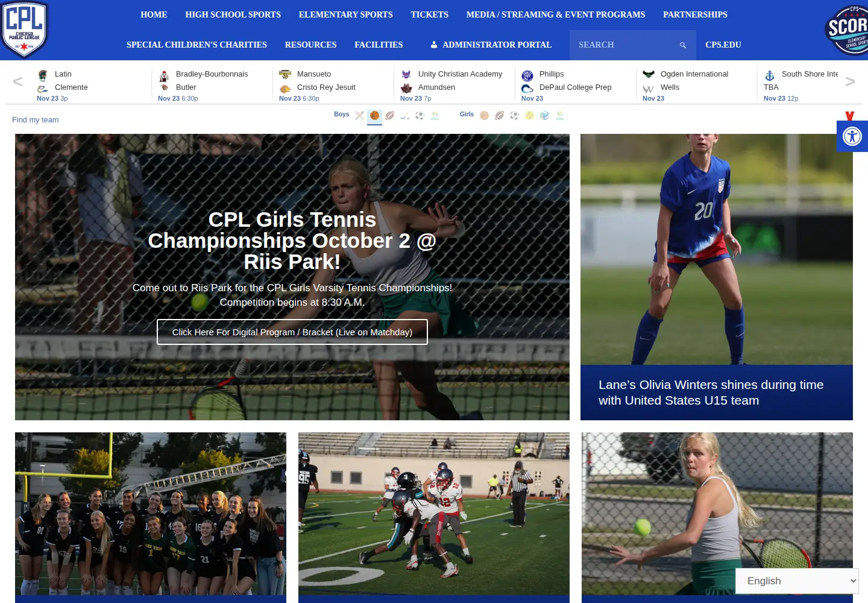Click Digital Program / Bracket button
This screenshot has height=603, width=868.
292,332
